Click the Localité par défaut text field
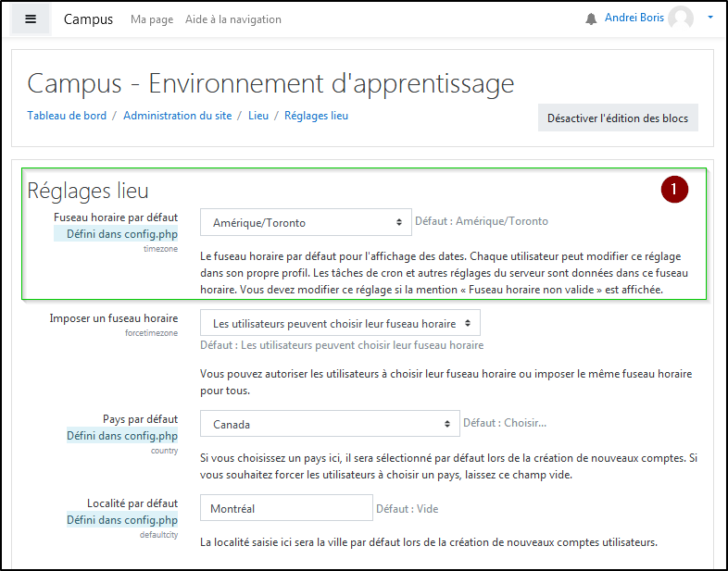728x571 pixels. 286,508
